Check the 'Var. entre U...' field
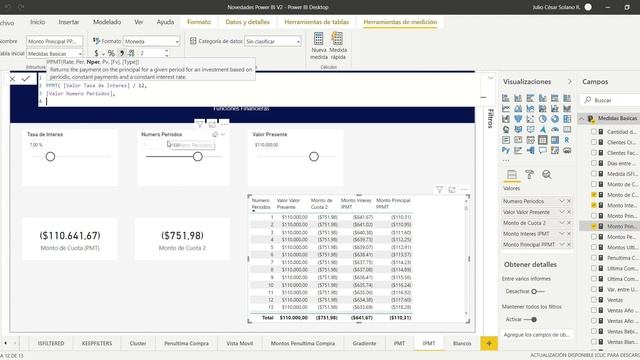This screenshot has height=360, width=640. click(594, 289)
